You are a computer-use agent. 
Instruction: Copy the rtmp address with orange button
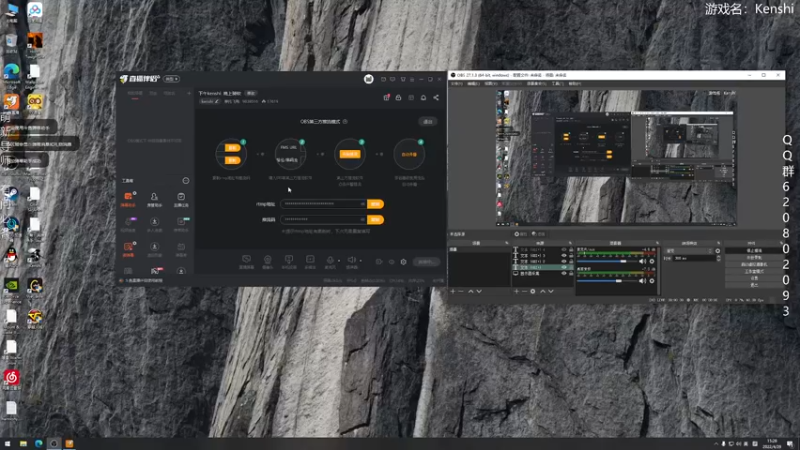(375, 204)
